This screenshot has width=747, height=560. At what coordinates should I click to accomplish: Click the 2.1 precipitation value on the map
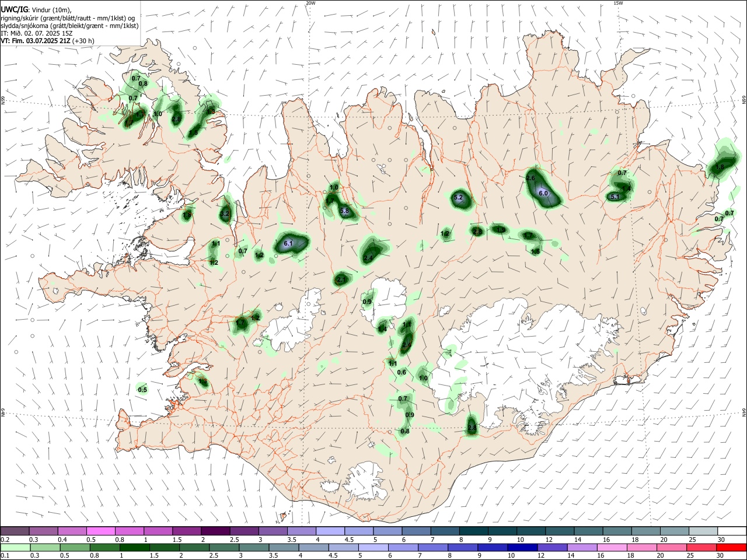point(341,280)
